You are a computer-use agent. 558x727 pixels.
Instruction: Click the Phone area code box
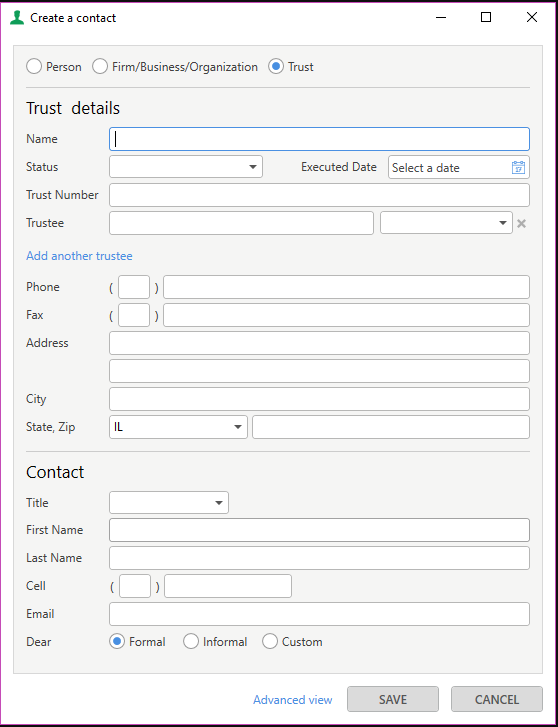pos(134,287)
